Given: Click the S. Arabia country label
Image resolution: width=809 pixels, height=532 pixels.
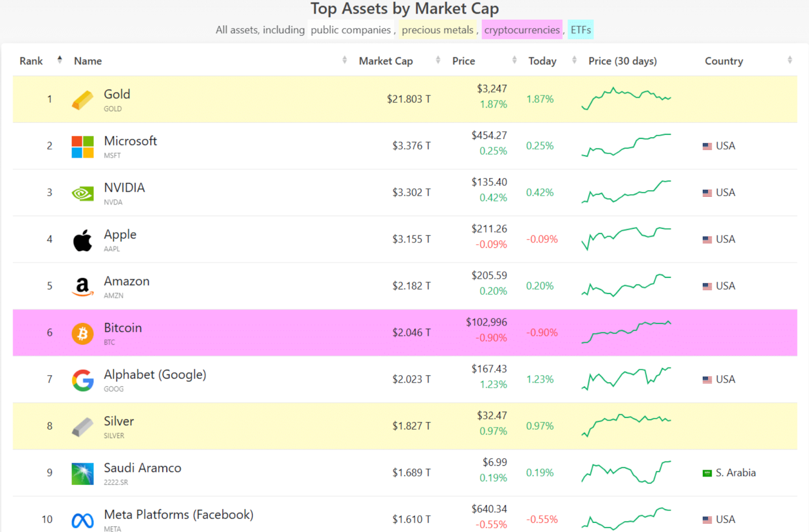Looking at the screenshot, I should coord(736,473).
